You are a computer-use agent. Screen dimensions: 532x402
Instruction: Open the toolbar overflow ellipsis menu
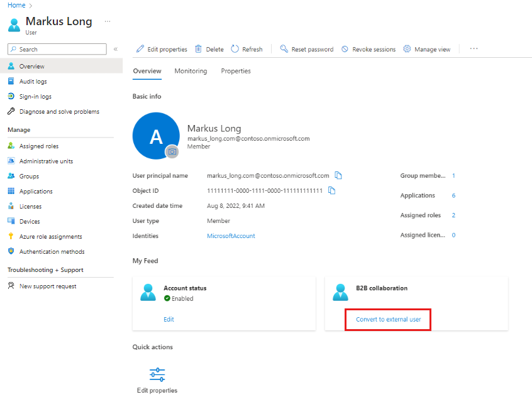pyautogui.click(x=474, y=48)
